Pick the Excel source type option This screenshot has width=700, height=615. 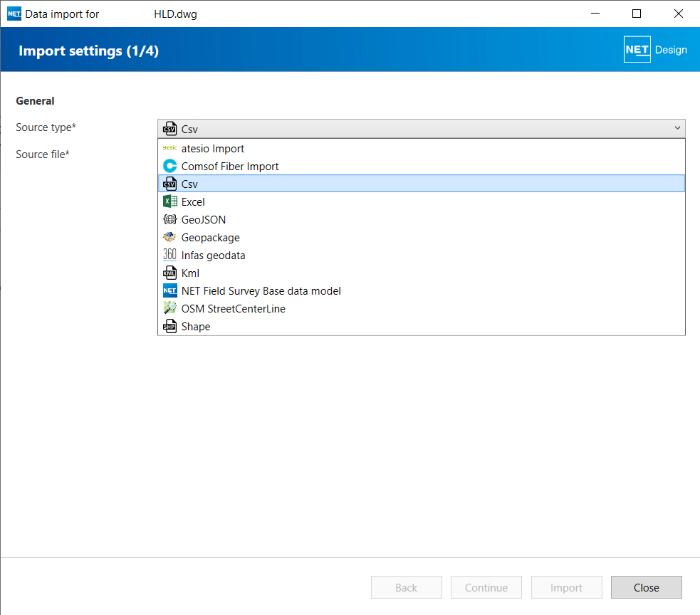tap(193, 201)
